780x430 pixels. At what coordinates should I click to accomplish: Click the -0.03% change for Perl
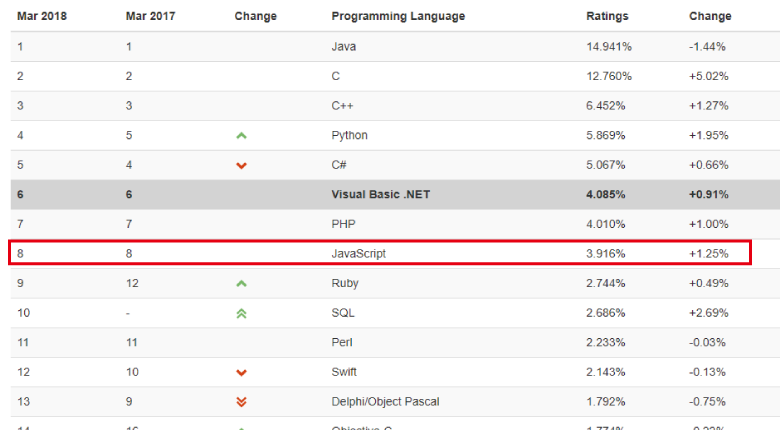[x=707, y=342]
